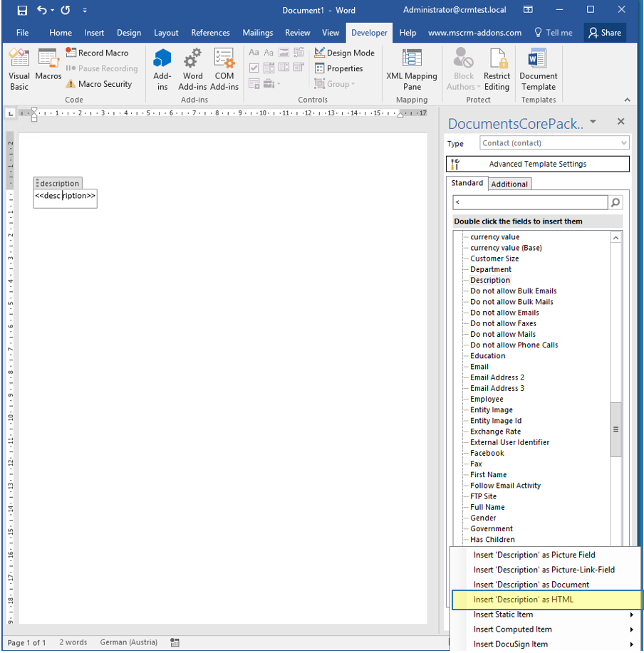Select First Name field
Screen dimensions: 644x653
coord(488,474)
